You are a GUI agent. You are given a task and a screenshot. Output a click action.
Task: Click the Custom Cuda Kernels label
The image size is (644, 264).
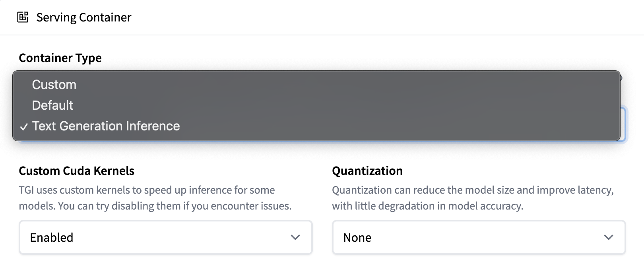(x=76, y=171)
